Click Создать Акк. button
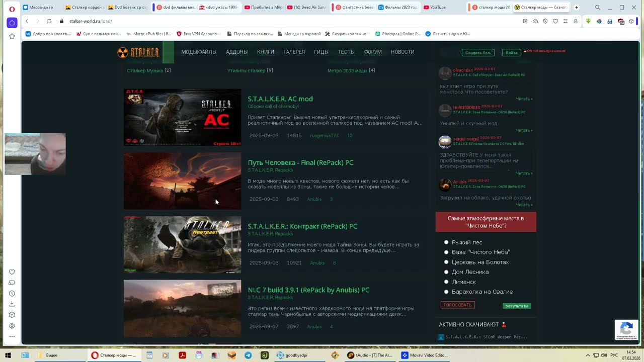644x362 pixels. (478, 53)
